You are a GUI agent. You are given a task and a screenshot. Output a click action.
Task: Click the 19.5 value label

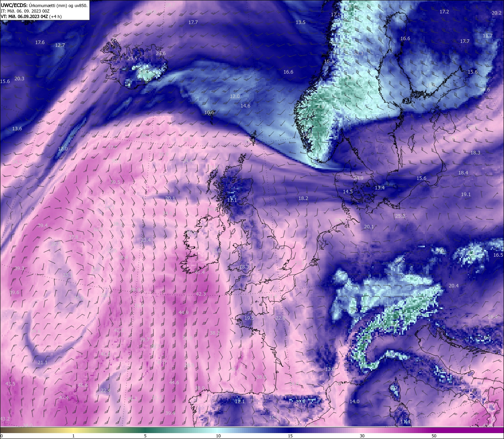249,319
